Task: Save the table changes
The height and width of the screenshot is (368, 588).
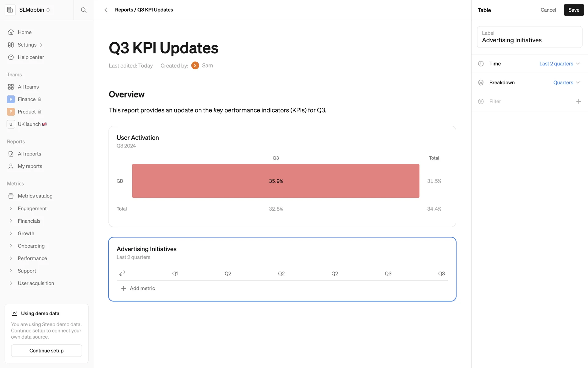Action: coord(573,10)
